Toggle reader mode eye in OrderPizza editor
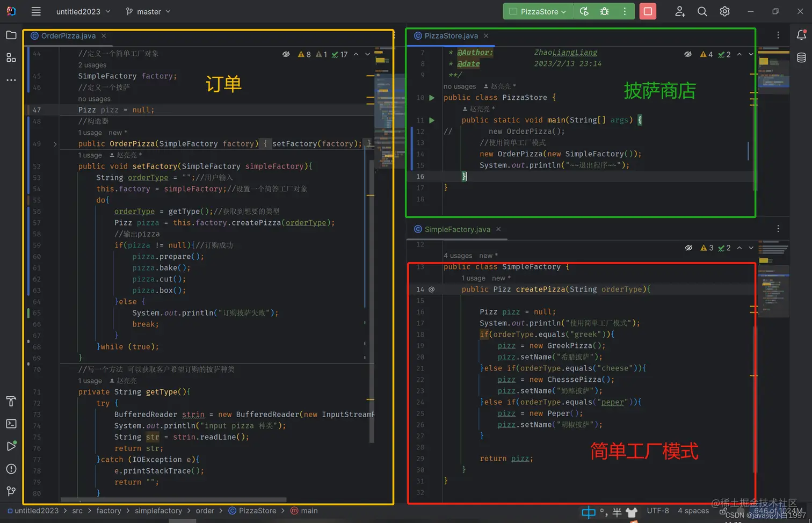Viewport: 812px width, 523px height. click(x=286, y=54)
